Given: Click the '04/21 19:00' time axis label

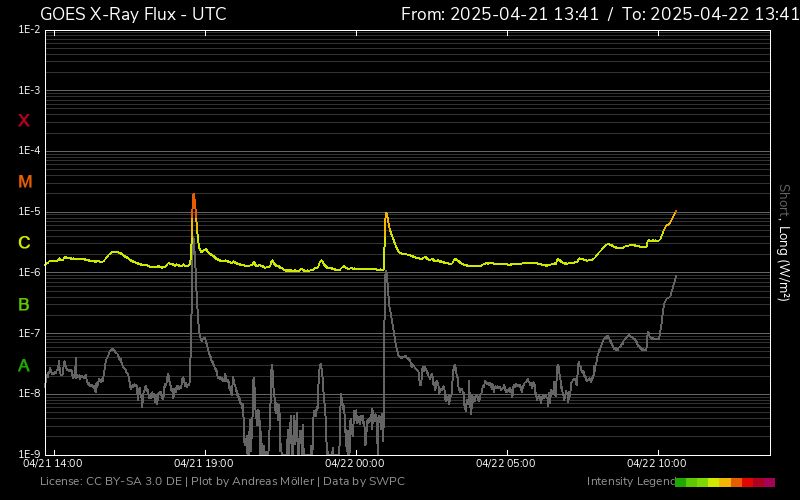Looking at the screenshot, I should (x=204, y=463).
